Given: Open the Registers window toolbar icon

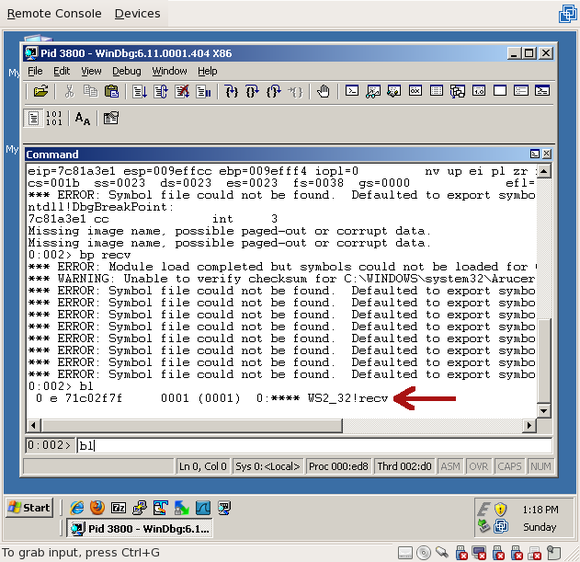Looking at the screenshot, I should pyautogui.click(x=415, y=91).
